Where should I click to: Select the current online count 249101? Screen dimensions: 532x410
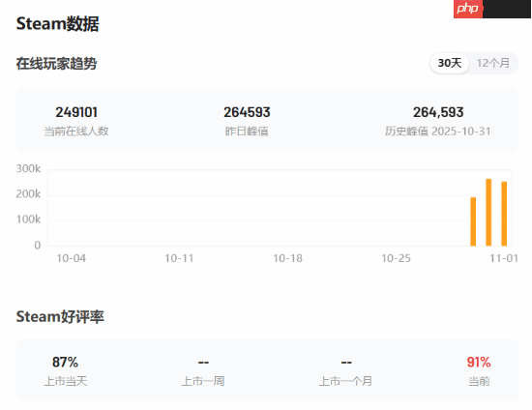[x=76, y=112]
